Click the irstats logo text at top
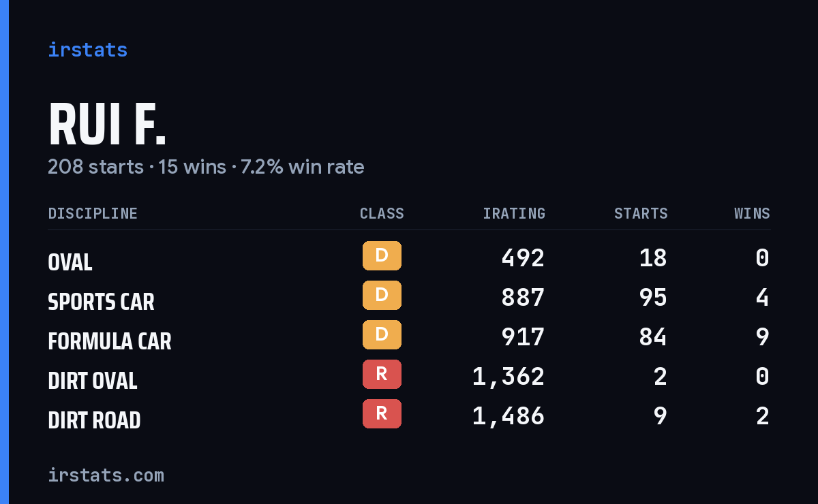Screen dimensions: 818x504 87,50
